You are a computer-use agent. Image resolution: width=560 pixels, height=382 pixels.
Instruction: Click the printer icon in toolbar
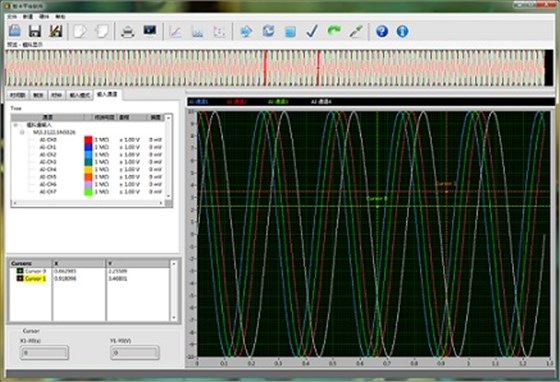coord(128,31)
